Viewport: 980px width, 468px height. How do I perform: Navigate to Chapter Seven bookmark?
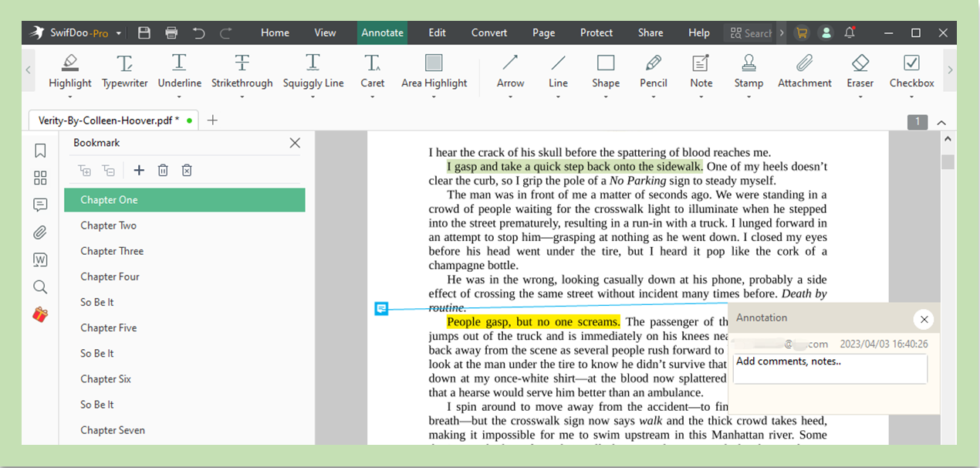tap(184, 430)
